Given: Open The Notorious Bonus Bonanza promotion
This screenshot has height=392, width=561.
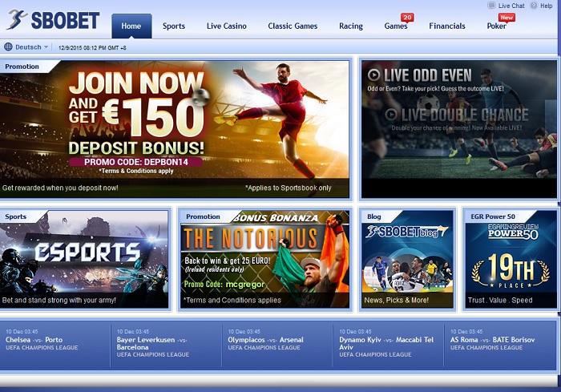Looking at the screenshot, I should tap(264, 259).
